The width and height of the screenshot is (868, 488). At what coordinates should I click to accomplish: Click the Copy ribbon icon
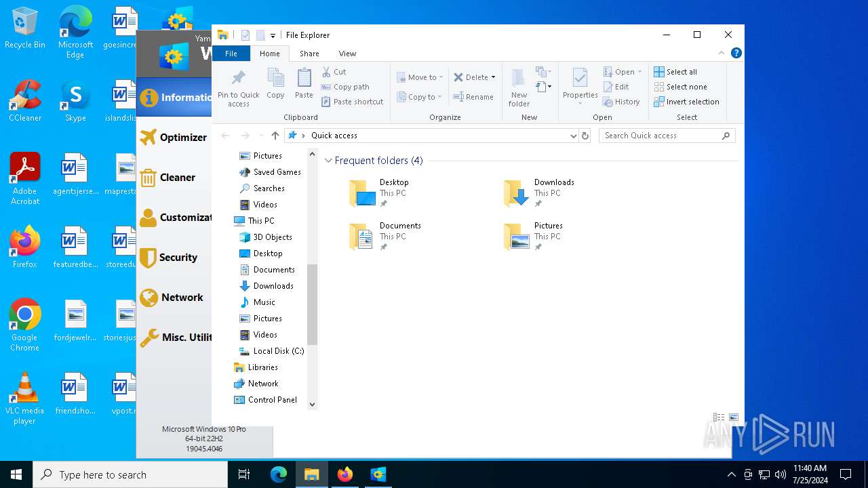click(275, 84)
